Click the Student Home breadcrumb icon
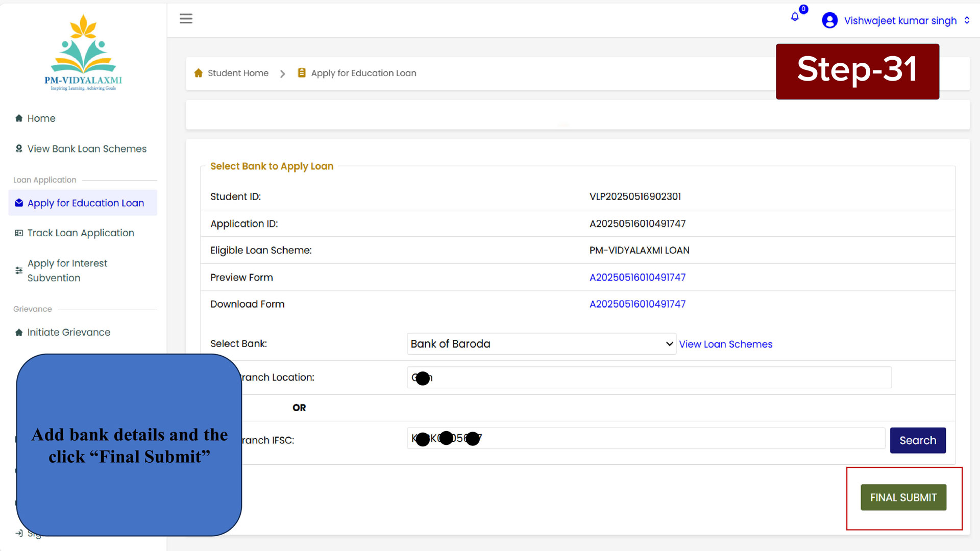The width and height of the screenshot is (980, 551). pyautogui.click(x=199, y=73)
